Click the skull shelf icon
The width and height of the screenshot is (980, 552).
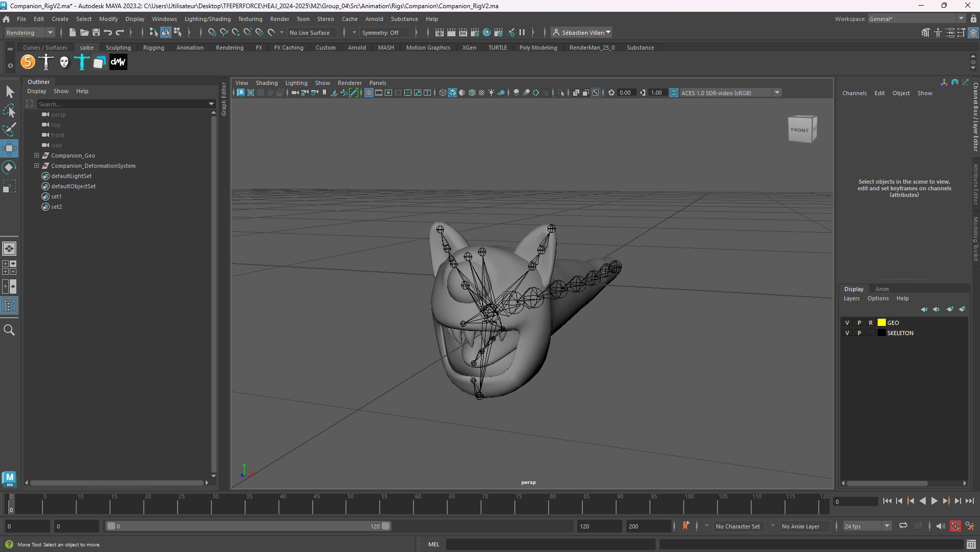click(x=64, y=62)
